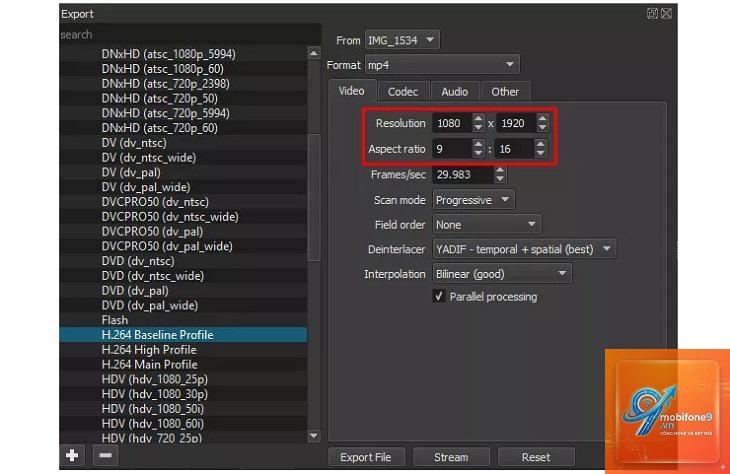The height and width of the screenshot is (474, 730).
Task: Remove preset with the minus icon
Action: pyautogui.click(x=105, y=455)
